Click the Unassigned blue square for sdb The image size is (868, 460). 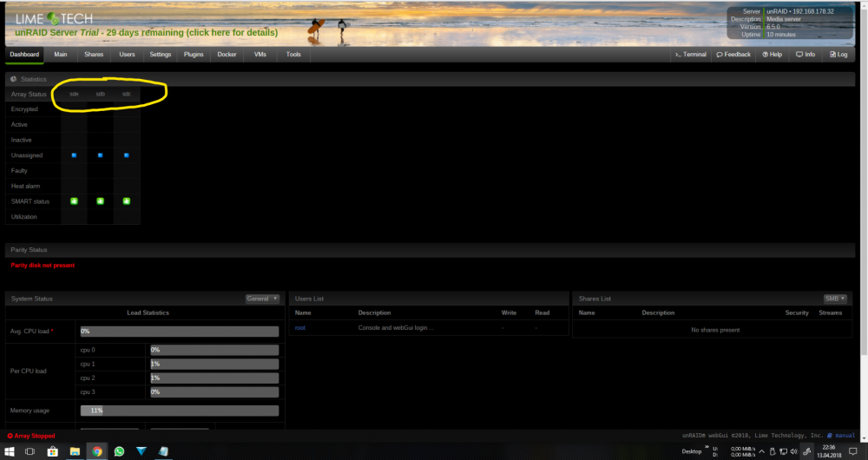pyautogui.click(x=100, y=155)
